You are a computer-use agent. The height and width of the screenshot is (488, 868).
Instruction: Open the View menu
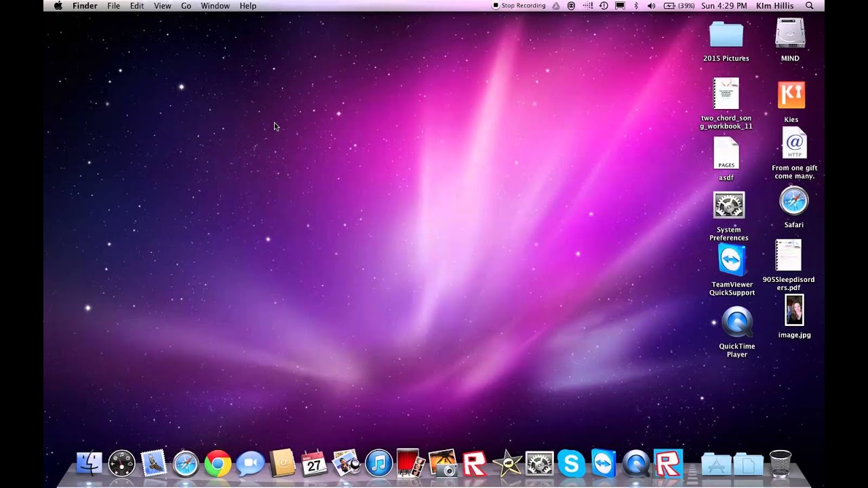(163, 5)
